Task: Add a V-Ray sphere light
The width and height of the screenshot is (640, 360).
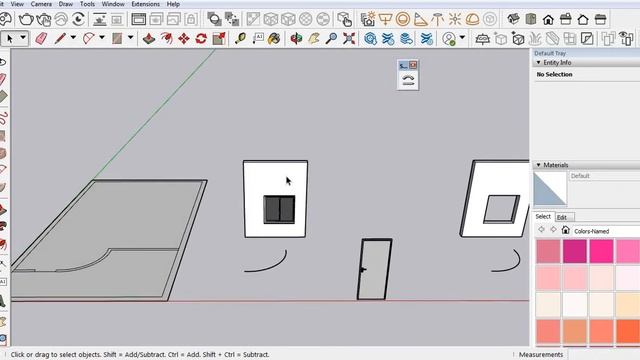Action: (403, 19)
